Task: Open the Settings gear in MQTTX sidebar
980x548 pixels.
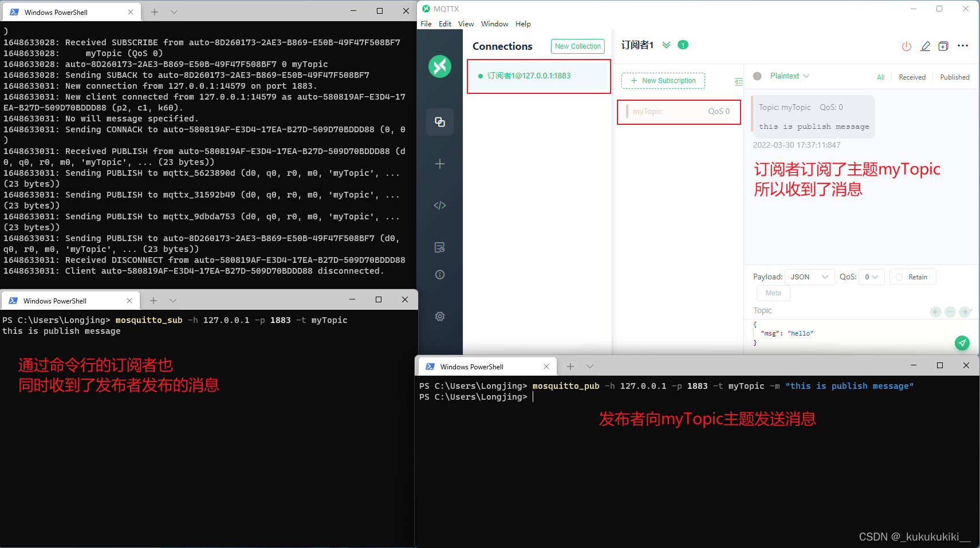Action: coord(440,316)
